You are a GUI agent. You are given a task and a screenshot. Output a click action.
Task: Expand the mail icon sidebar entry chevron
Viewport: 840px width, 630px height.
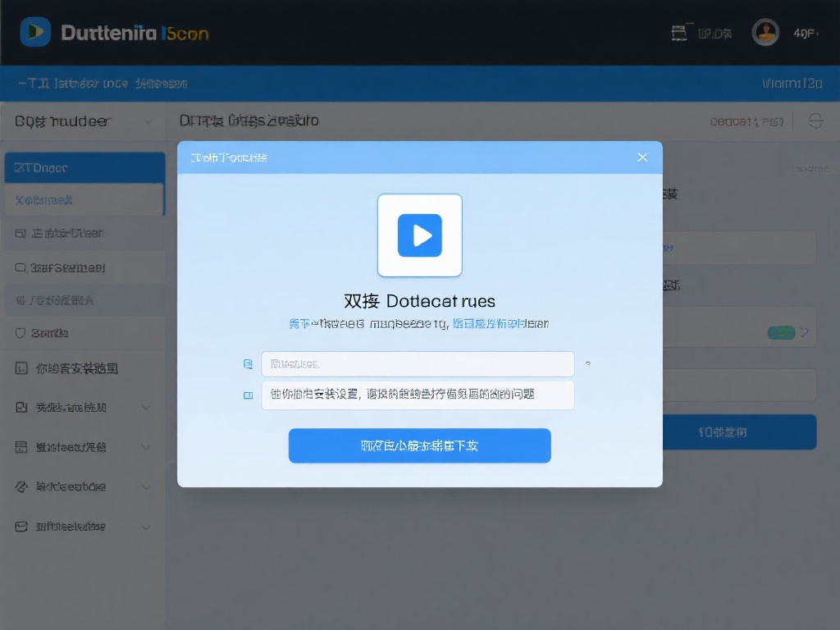146,526
